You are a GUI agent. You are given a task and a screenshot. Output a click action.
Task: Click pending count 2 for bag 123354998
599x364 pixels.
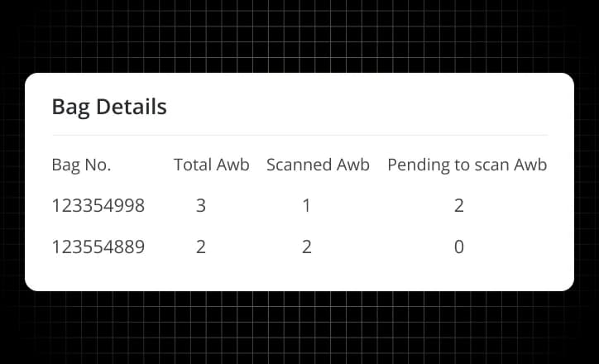click(459, 206)
